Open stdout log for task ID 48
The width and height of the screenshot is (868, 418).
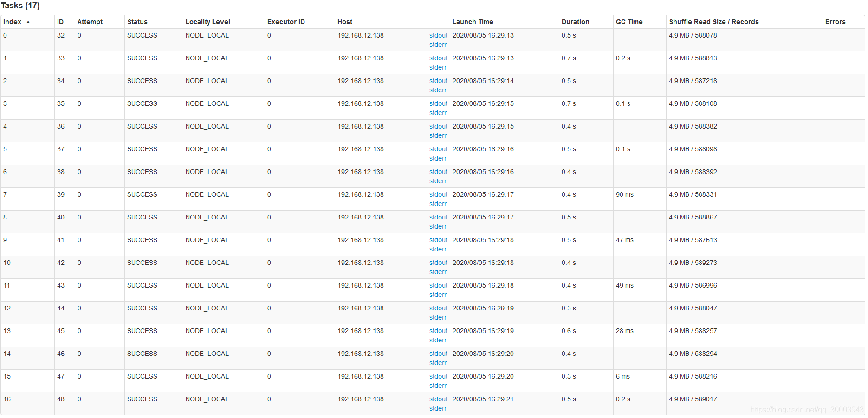(438, 399)
